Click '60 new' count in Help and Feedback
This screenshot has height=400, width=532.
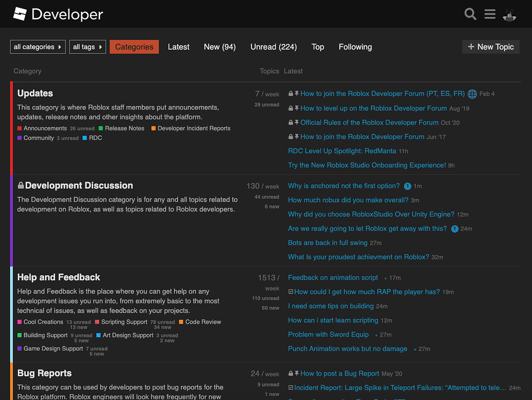[270, 308]
